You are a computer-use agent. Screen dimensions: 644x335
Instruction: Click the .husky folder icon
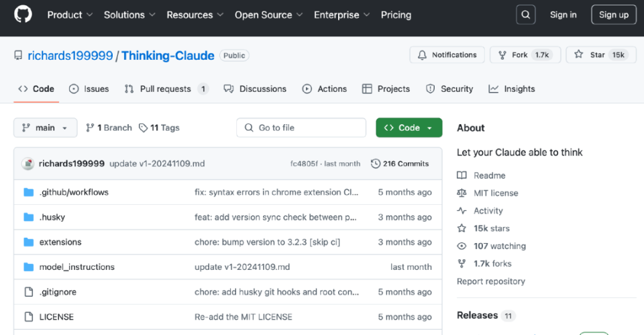29,217
